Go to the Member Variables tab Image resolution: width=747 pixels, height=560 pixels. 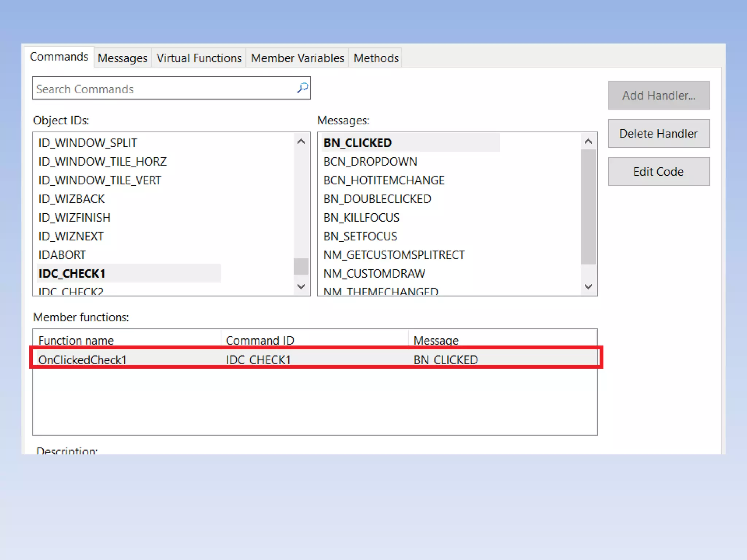click(297, 58)
